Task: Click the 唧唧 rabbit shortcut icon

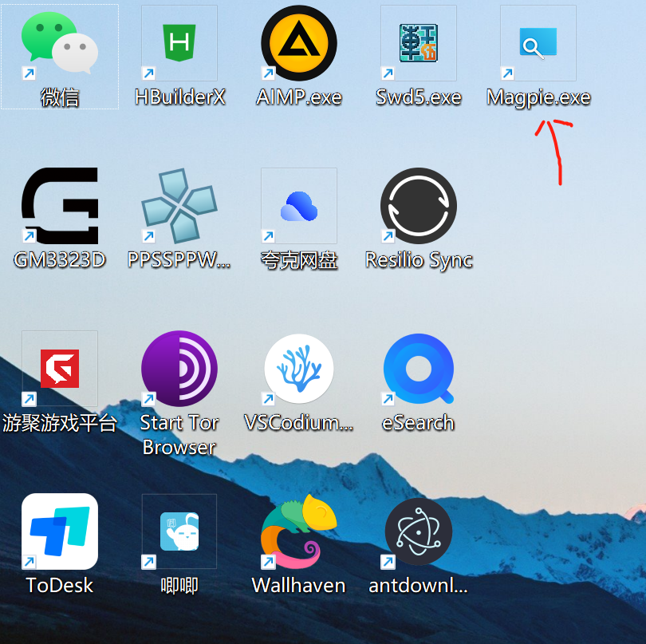Action: pos(179,531)
